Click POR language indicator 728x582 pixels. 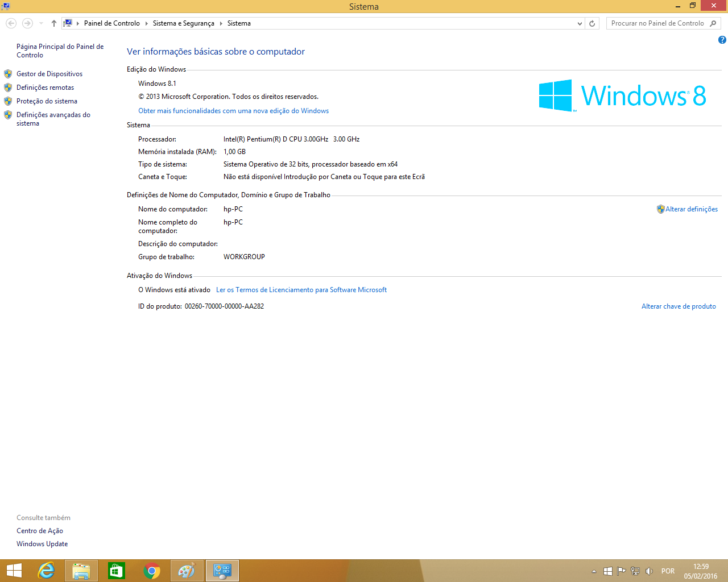pyautogui.click(x=668, y=571)
